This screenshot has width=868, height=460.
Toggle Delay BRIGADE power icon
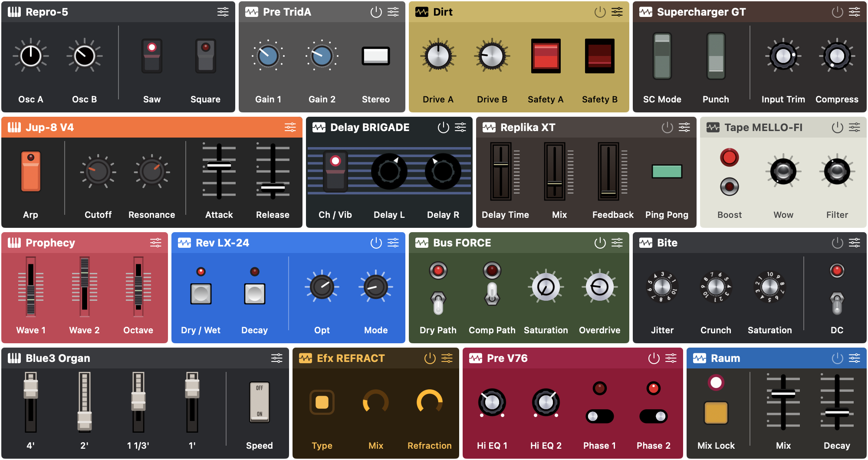pos(443,127)
